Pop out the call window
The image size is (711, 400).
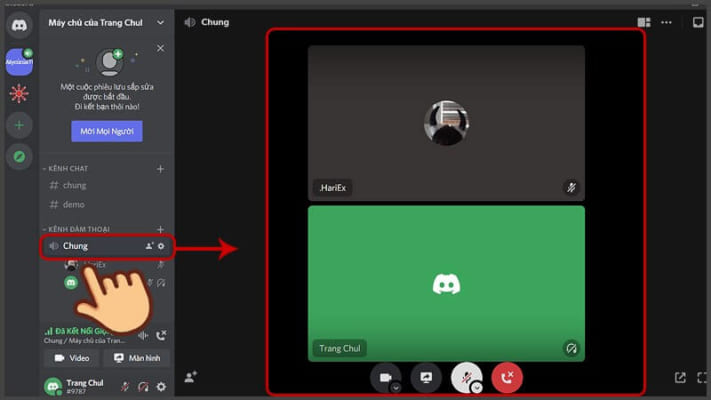pyautogui.click(x=680, y=377)
